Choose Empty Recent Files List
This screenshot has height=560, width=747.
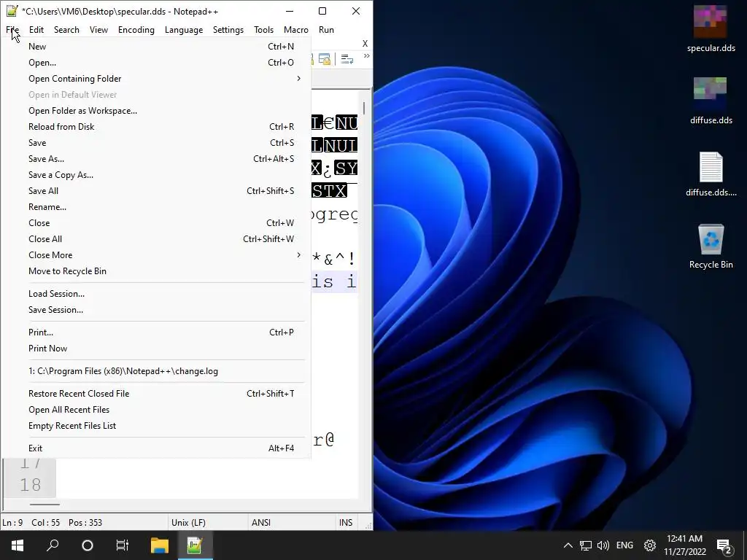[155, 426]
